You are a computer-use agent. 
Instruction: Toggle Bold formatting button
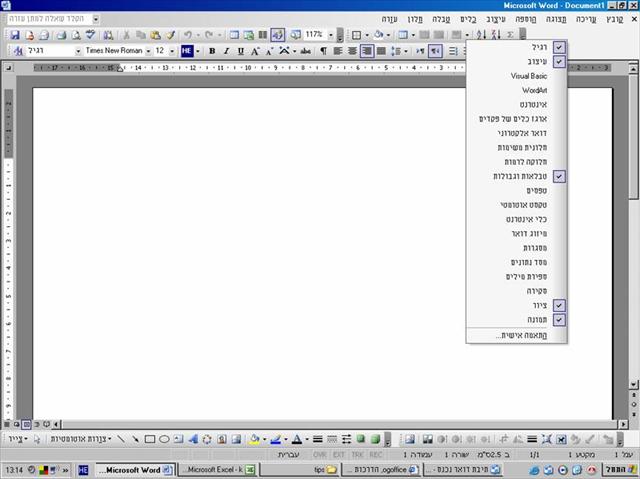(212, 51)
